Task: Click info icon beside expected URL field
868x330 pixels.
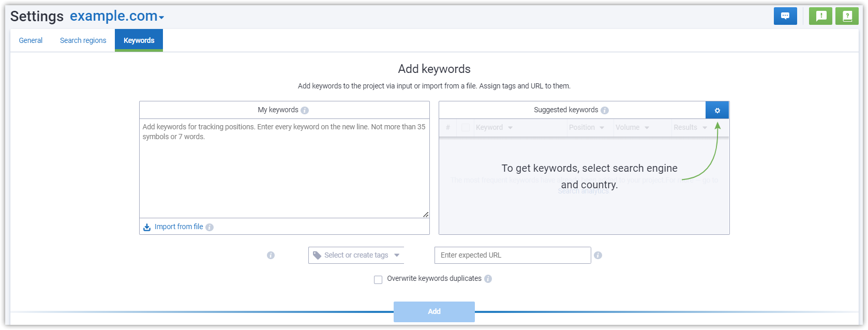Action: (598, 255)
